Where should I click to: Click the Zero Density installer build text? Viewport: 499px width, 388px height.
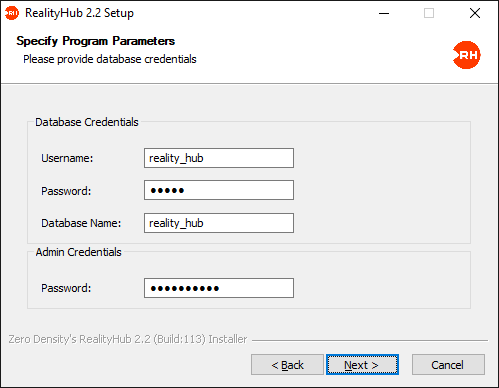click(128, 339)
